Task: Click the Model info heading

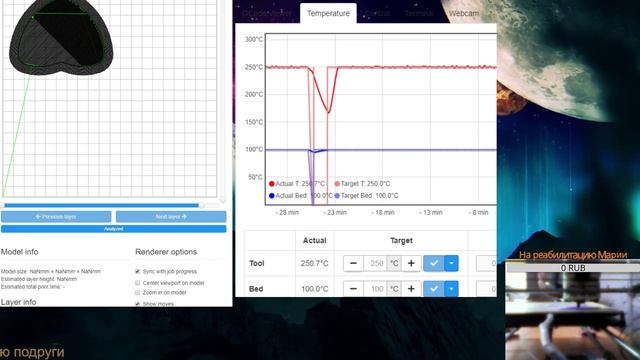Action: (x=20, y=252)
